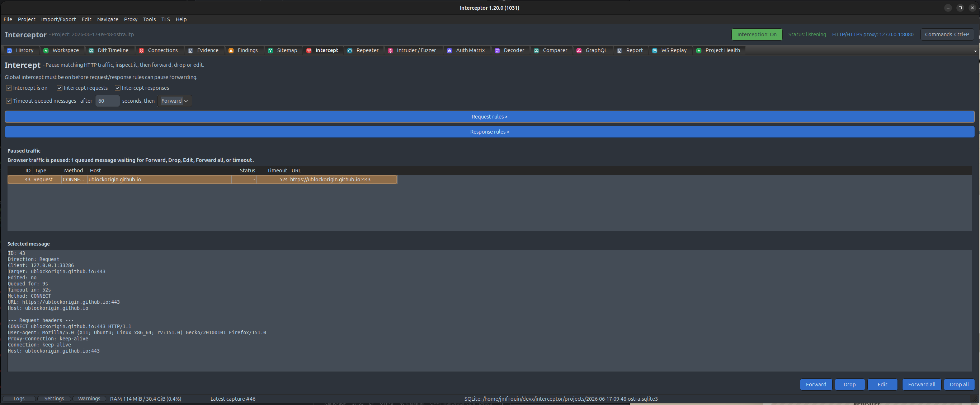Click the Edit button at bottom right
Image resolution: width=980 pixels, height=405 pixels.
point(882,385)
